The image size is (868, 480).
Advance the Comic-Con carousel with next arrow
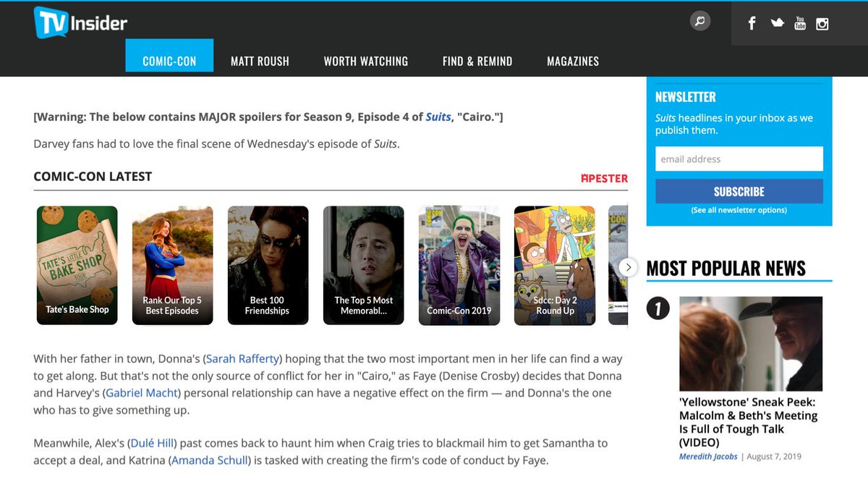629,267
